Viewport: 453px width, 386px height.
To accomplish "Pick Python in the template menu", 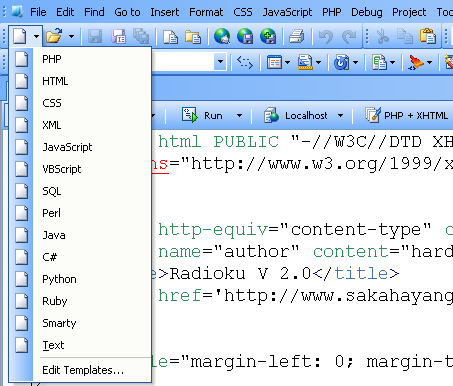I will coord(80,279).
